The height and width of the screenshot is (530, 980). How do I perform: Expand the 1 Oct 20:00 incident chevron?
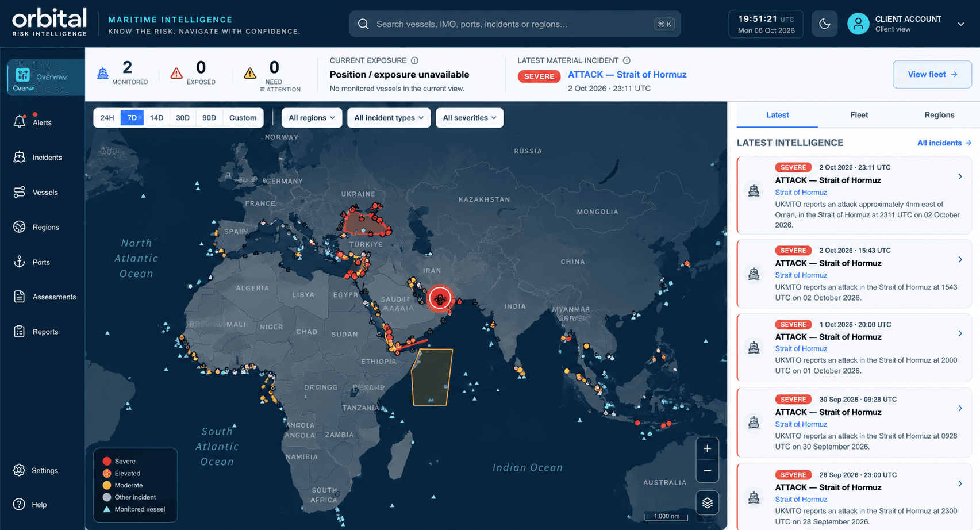point(960,333)
